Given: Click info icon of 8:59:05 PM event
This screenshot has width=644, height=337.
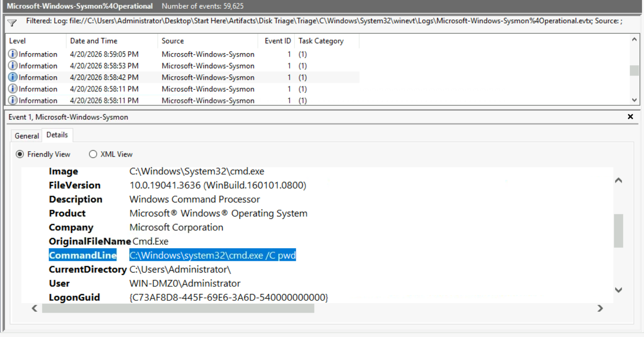Looking at the screenshot, I should coord(13,54).
